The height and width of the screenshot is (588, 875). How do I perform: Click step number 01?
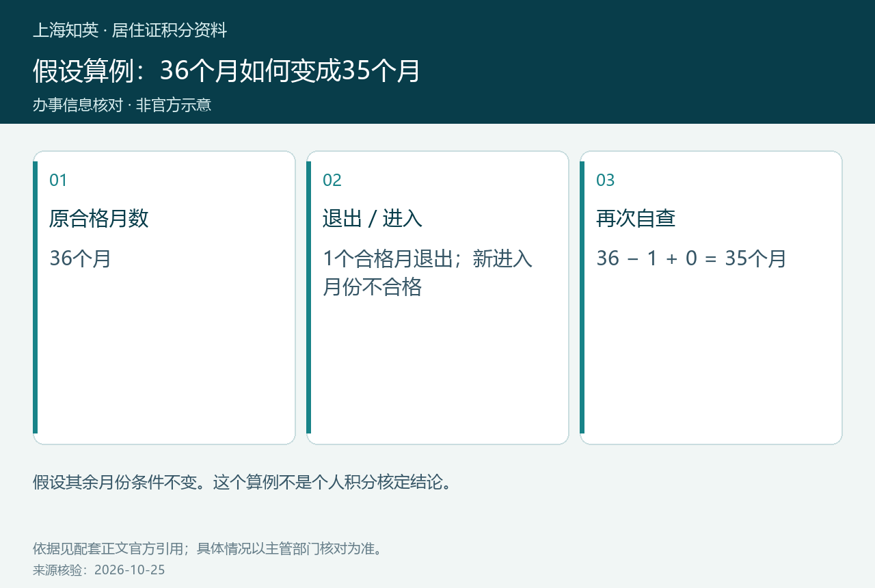coord(58,181)
